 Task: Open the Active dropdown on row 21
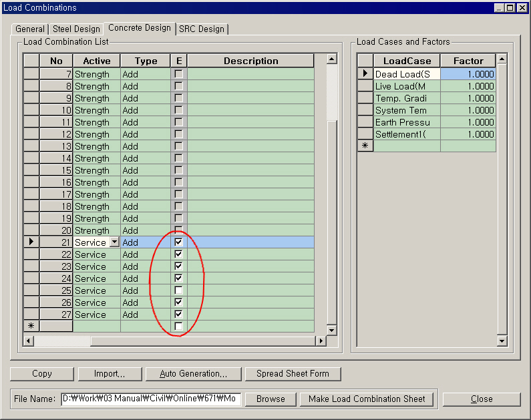point(114,242)
